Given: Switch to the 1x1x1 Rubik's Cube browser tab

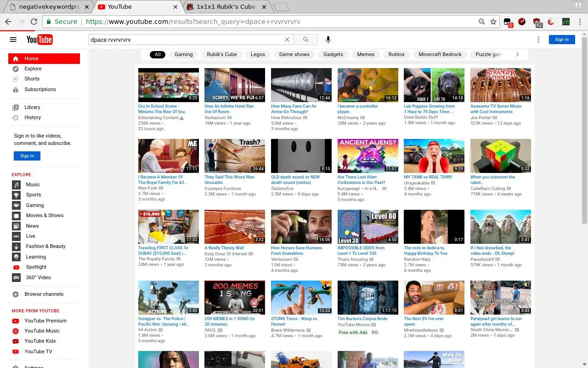Looking at the screenshot, I should (x=225, y=7).
